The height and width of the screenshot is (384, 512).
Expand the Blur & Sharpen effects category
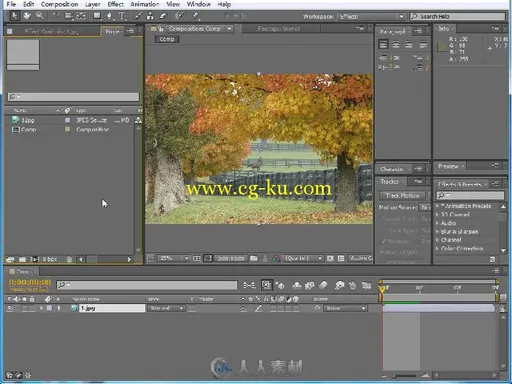coord(438,231)
